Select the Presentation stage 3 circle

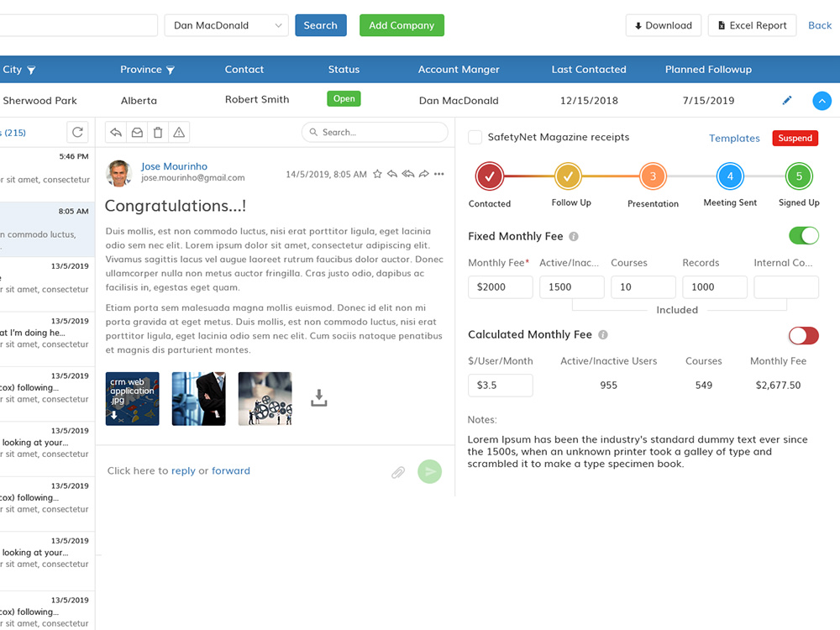pos(653,176)
